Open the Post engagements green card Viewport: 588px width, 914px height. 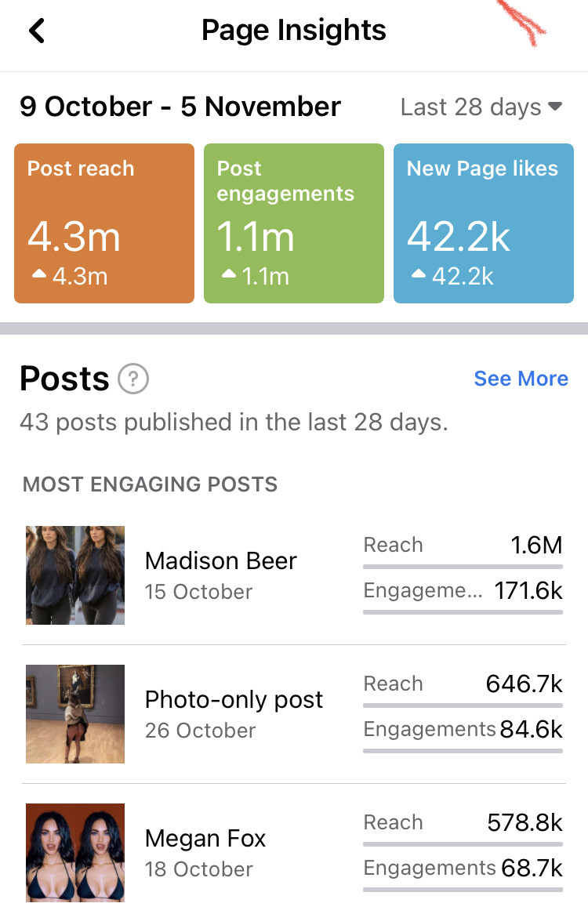[x=294, y=223]
